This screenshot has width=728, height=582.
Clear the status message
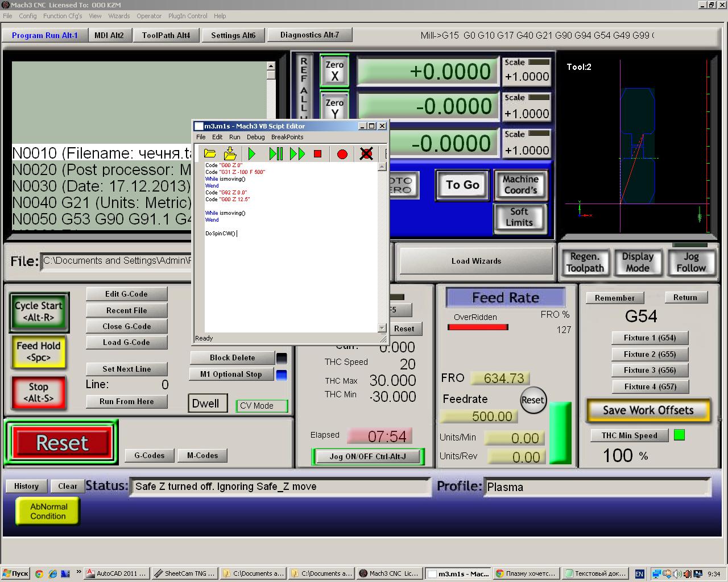pyautogui.click(x=68, y=487)
